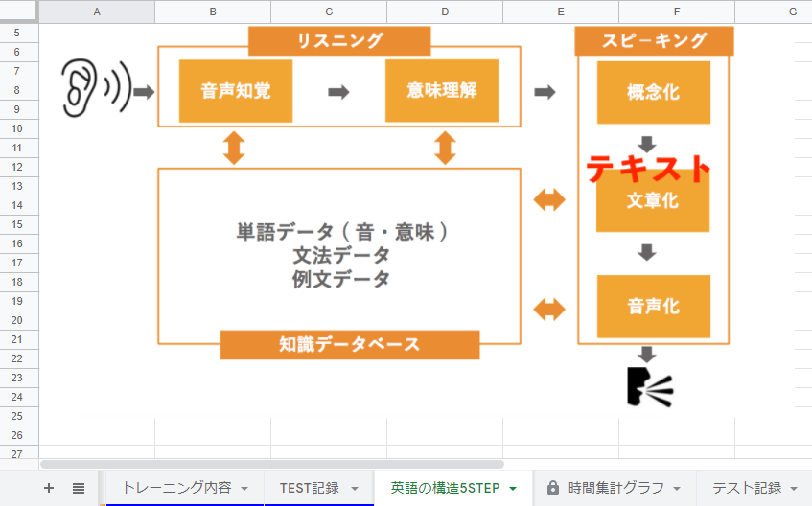Select arrow between 音声知覚 and 意味理解
812x506 pixels.
coord(338,92)
